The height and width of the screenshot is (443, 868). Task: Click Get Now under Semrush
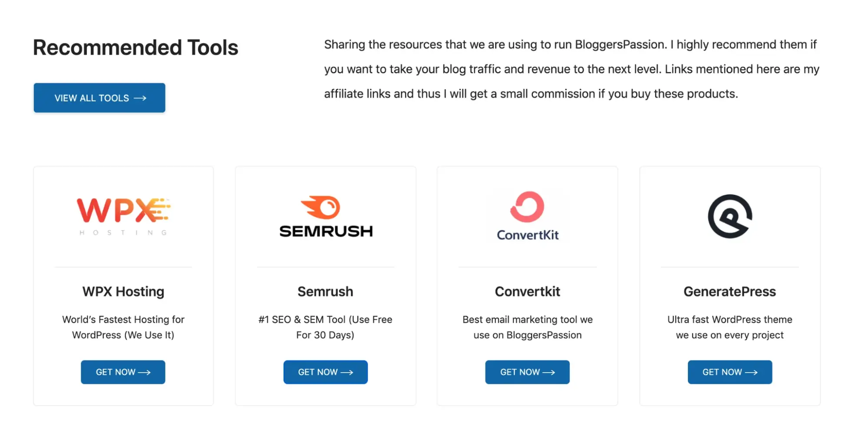click(x=326, y=372)
